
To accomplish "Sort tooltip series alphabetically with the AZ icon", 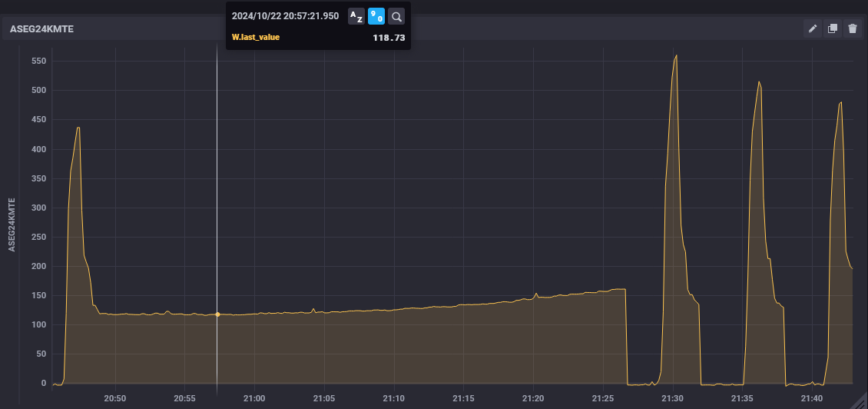I will [x=356, y=16].
